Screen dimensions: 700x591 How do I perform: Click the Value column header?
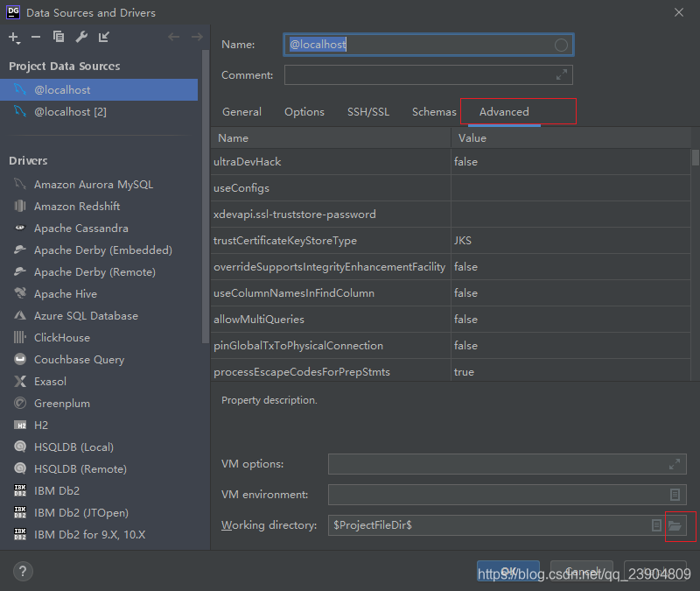click(571, 138)
